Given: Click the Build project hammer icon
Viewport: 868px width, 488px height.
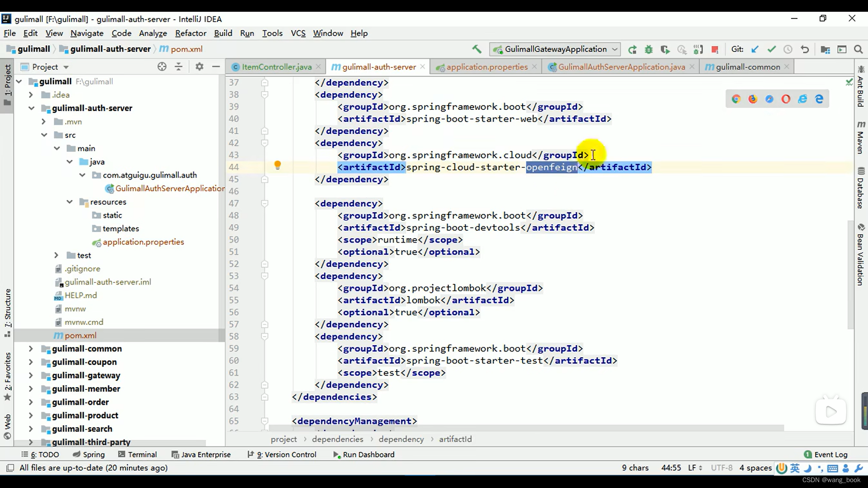Looking at the screenshot, I should [476, 49].
